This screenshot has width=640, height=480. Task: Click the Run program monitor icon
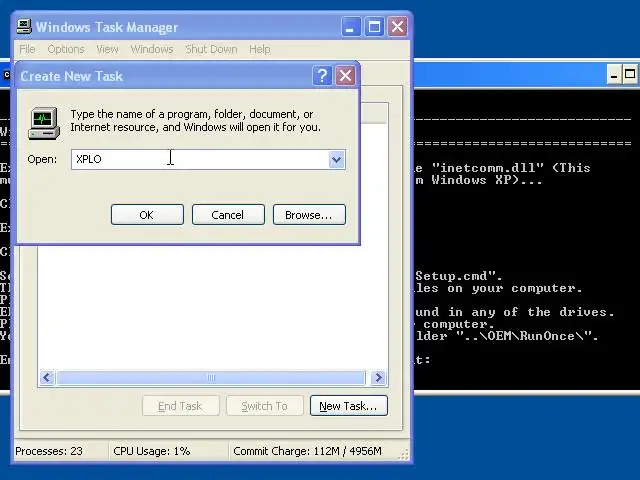pyautogui.click(x=44, y=123)
